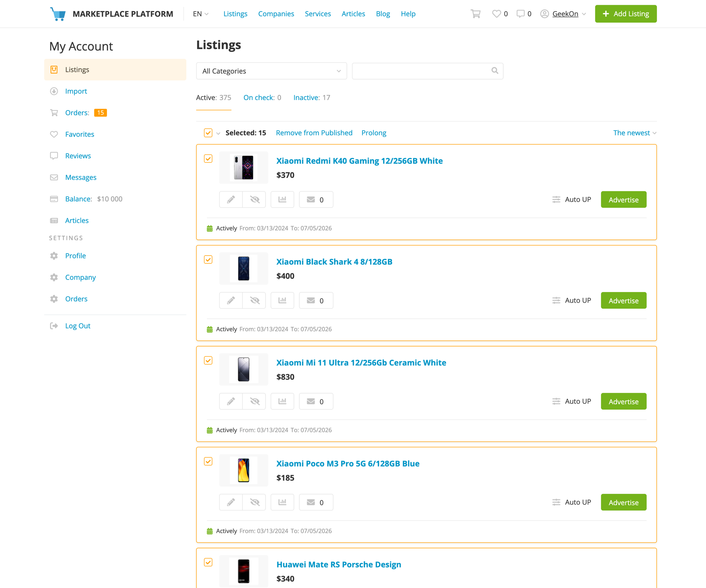The height and width of the screenshot is (588, 706).
Task: Uncheck Xiaomi Redmi K40 Gaming listing
Action: [208, 159]
